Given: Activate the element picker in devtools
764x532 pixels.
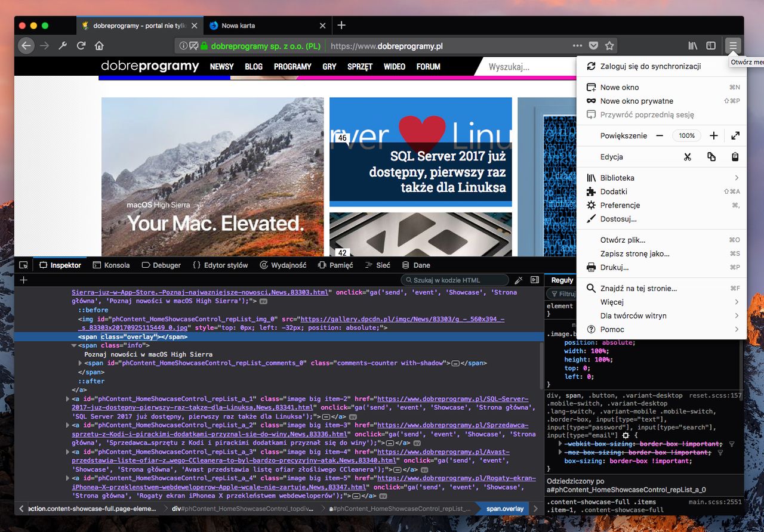Looking at the screenshot, I should (x=23, y=265).
